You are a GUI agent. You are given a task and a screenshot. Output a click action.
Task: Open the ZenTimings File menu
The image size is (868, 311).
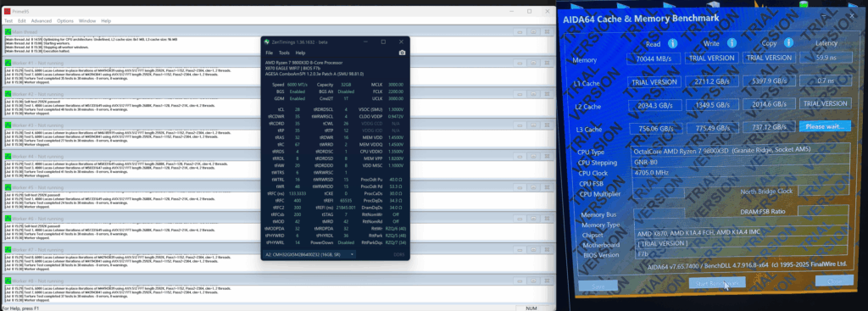click(x=269, y=53)
